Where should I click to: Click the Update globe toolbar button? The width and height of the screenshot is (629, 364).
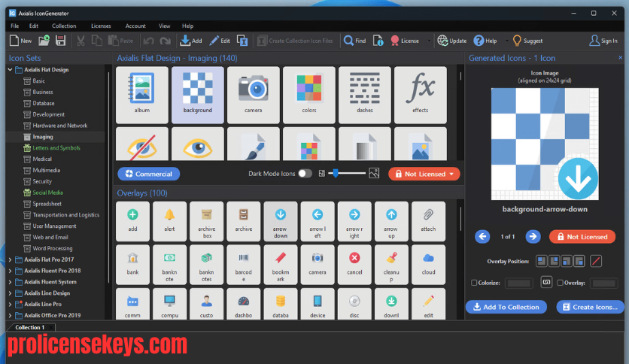click(452, 41)
